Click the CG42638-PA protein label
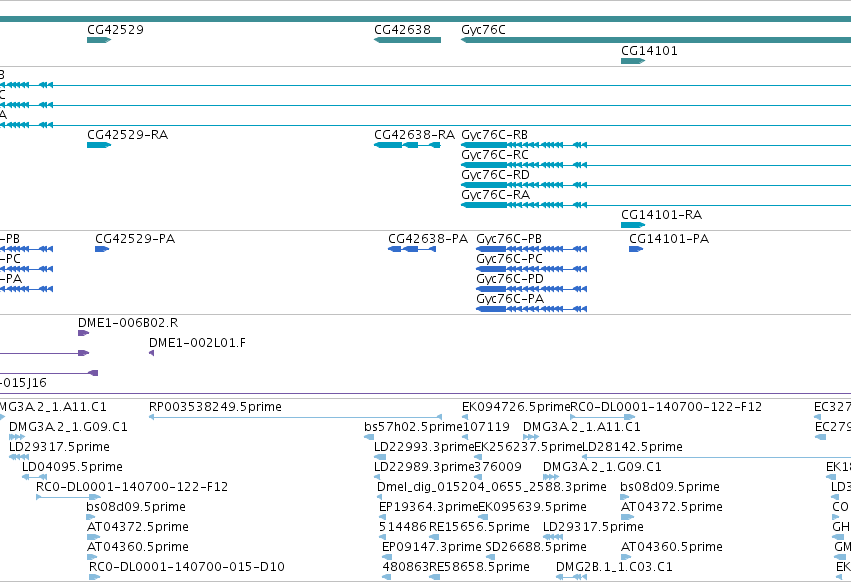Screen dimensions: 851x582 (428, 239)
